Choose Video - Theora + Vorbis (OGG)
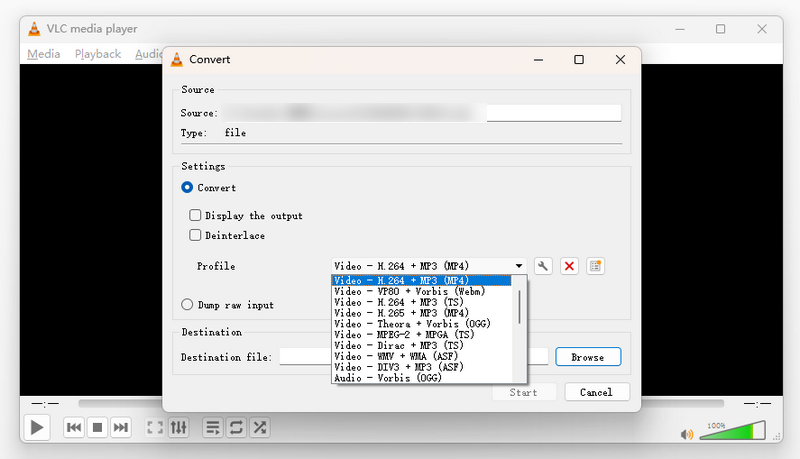800x459 pixels. coord(421,324)
